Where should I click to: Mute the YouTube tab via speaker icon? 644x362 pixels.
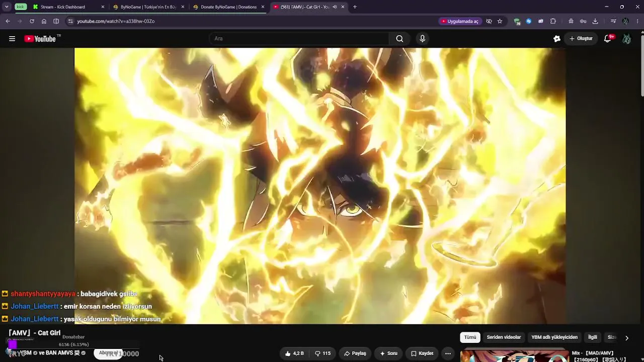click(x=335, y=7)
